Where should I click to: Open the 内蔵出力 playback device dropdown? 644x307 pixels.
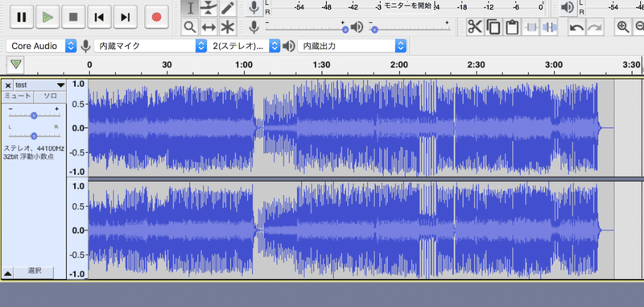[352, 46]
